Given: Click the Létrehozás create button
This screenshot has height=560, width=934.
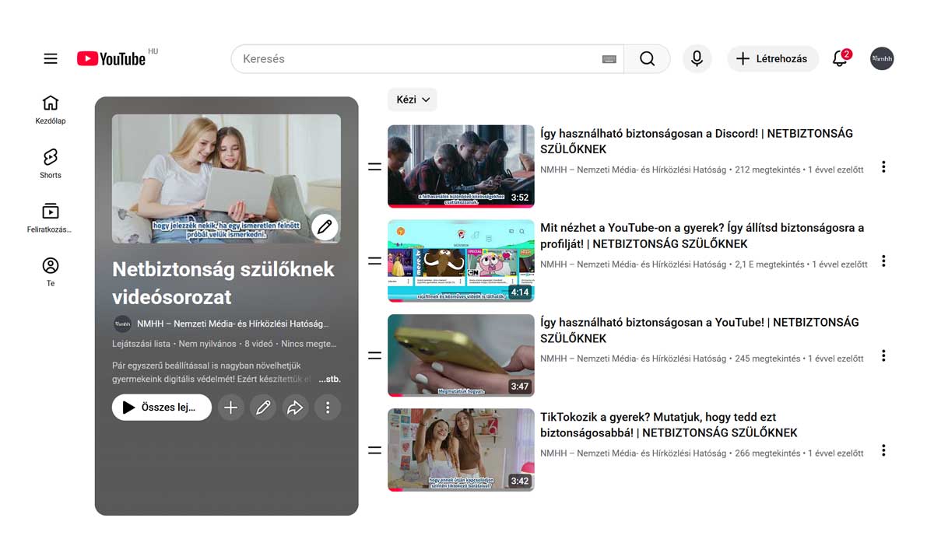Looking at the screenshot, I should 772,59.
